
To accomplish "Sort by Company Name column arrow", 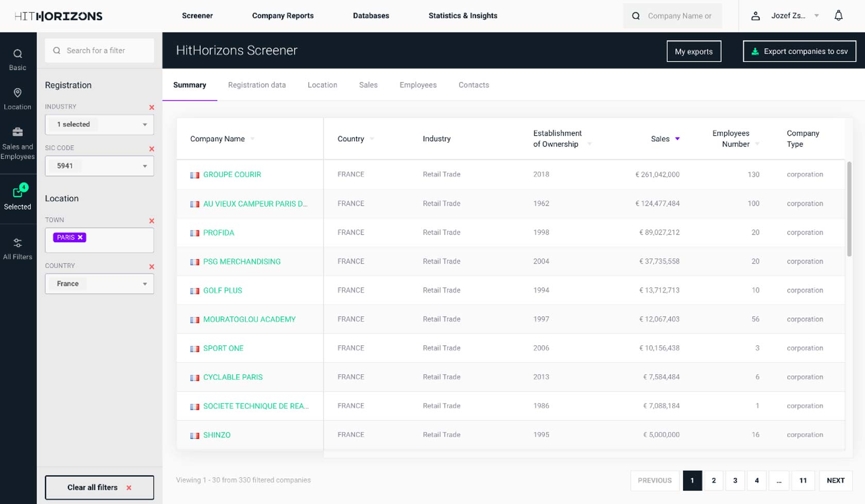I will [253, 139].
